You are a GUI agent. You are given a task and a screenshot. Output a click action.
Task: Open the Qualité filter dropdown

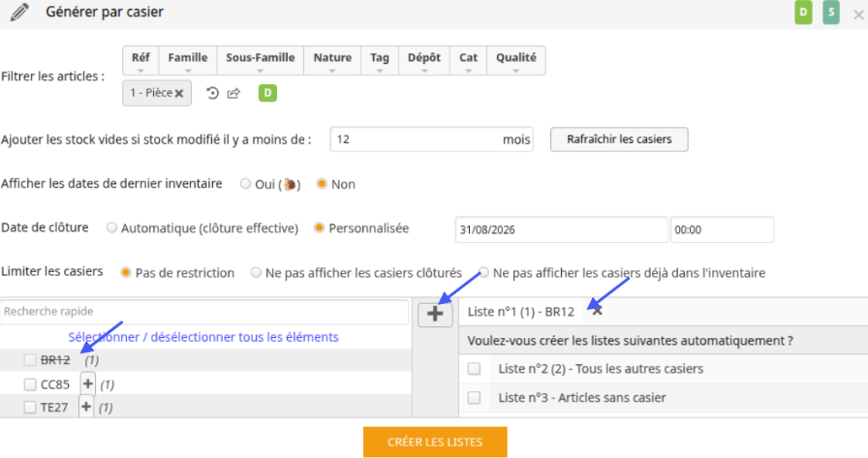[516, 60]
